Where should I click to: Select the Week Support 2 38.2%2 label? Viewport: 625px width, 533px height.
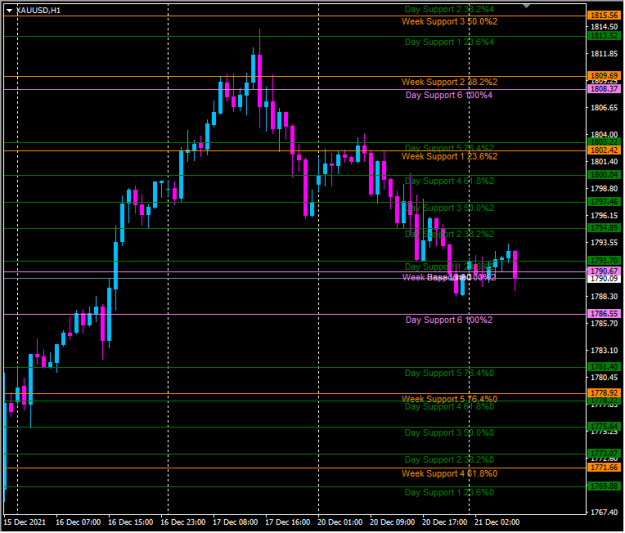pyautogui.click(x=449, y=82)
